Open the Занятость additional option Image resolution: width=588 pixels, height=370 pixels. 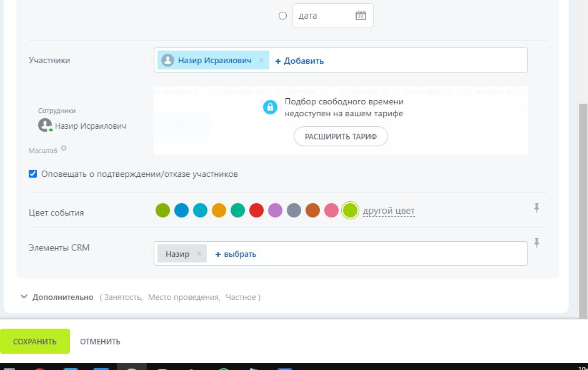122,297
